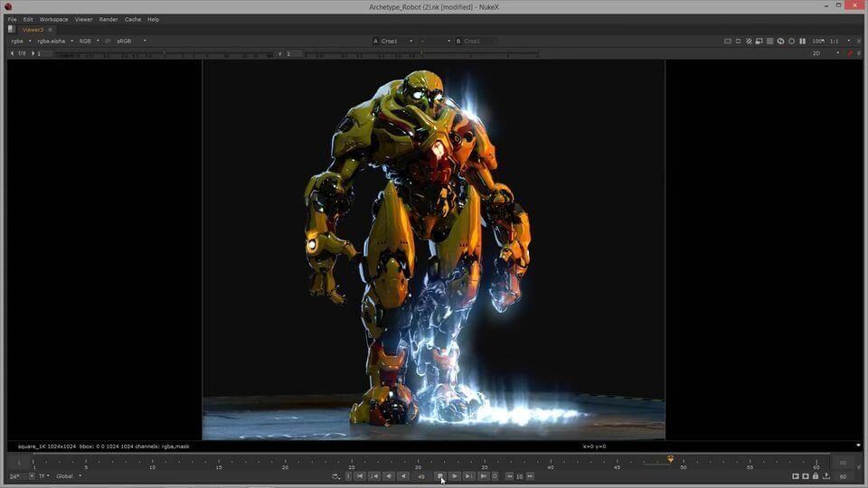The height and width of the screenshot is (488, 868).
Task: Click the export upload arrow icon
Action: click(x=826, y=476)
